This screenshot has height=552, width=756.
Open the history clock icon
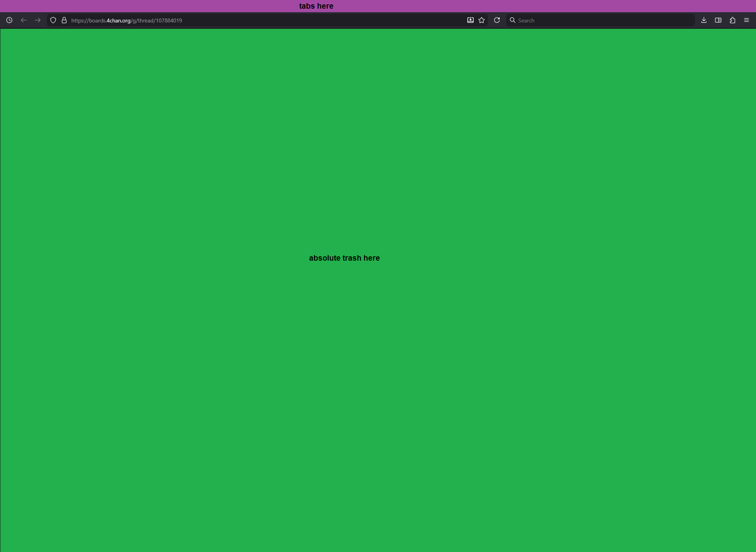(9, 20)
